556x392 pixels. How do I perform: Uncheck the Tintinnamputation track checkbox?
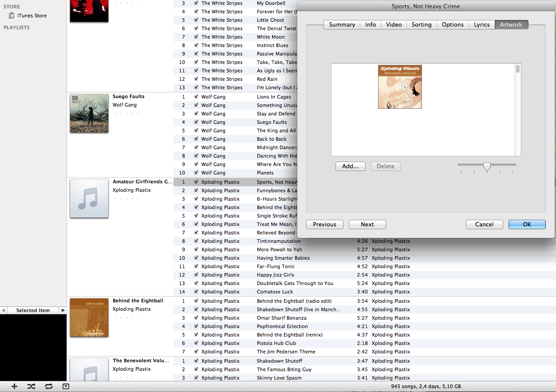pos(196,241)
